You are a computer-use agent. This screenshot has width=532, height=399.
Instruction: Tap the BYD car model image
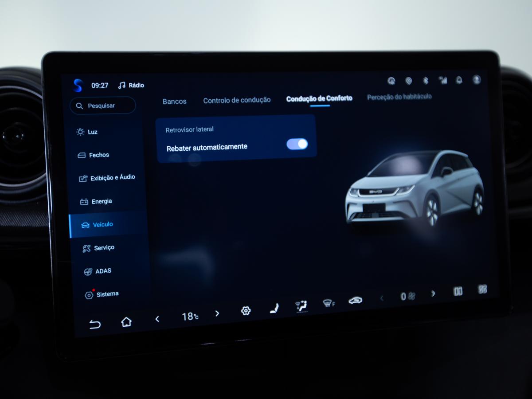[415, 188]
